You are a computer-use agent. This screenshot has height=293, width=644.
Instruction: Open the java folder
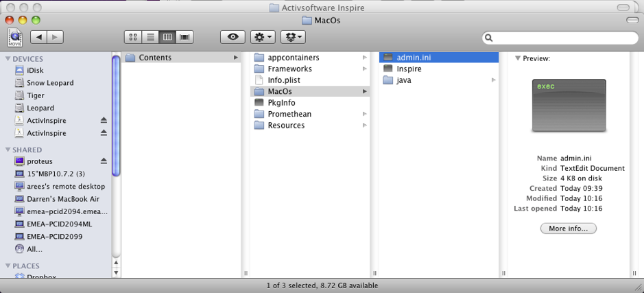(404, 80)
